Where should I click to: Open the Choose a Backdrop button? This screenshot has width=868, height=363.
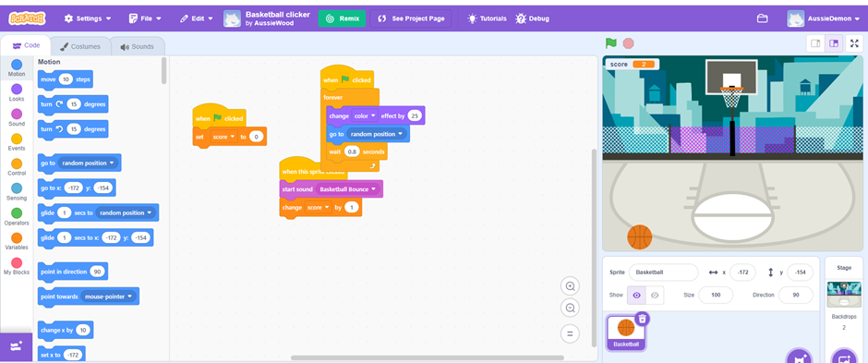(x=844, y=357)
